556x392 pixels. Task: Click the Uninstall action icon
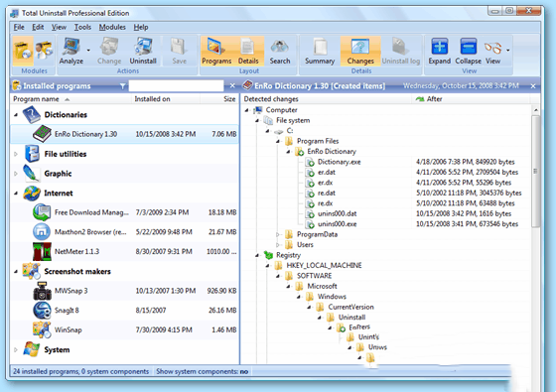click(x=143, y=52)
